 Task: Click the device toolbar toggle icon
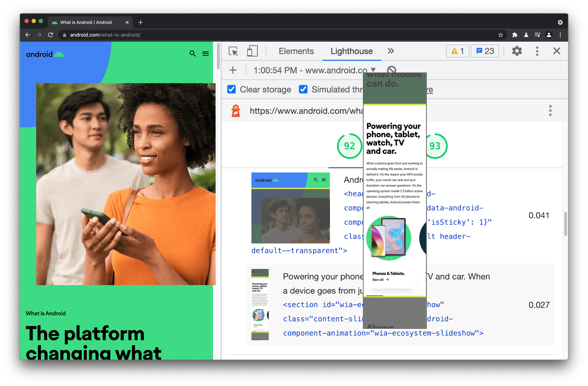(x=251, y=51)
